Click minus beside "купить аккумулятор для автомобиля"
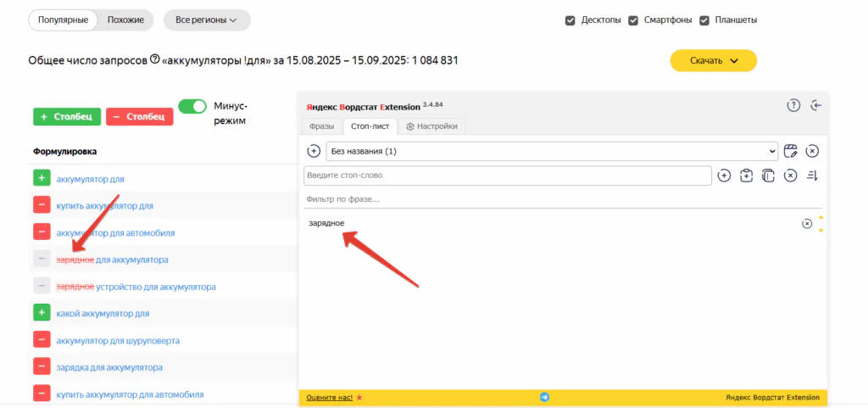868x408 pixels. 42,394
